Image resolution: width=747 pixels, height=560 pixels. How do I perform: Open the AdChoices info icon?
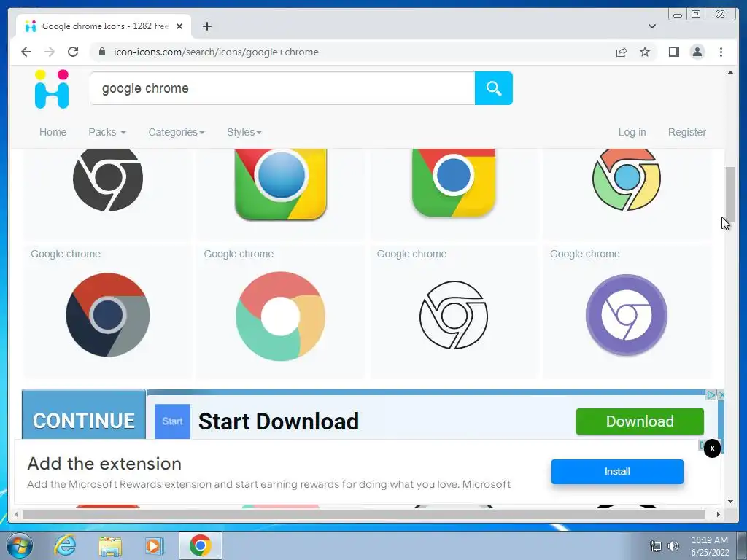(x=711, y=394)
